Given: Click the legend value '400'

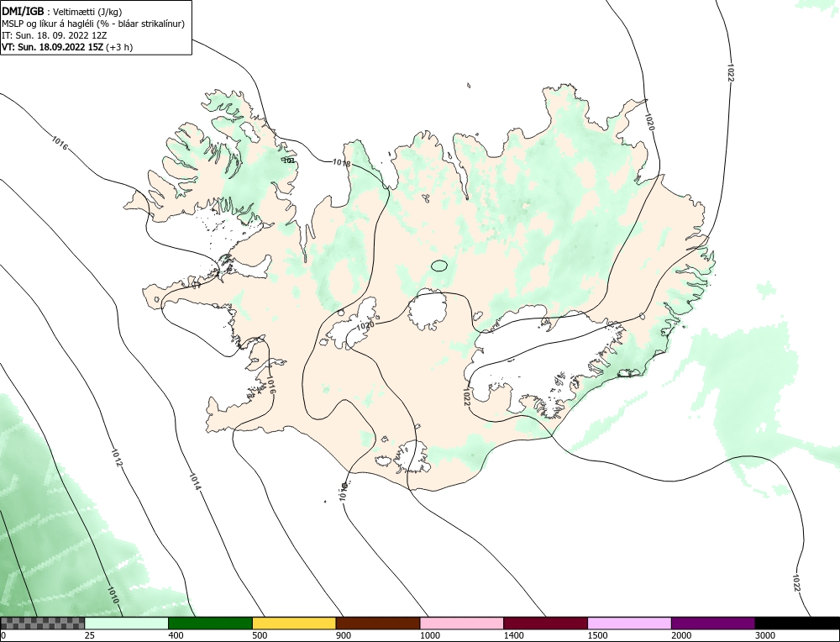Looking at the screenshot, I should pyautogui.click(x=176, y=636).
